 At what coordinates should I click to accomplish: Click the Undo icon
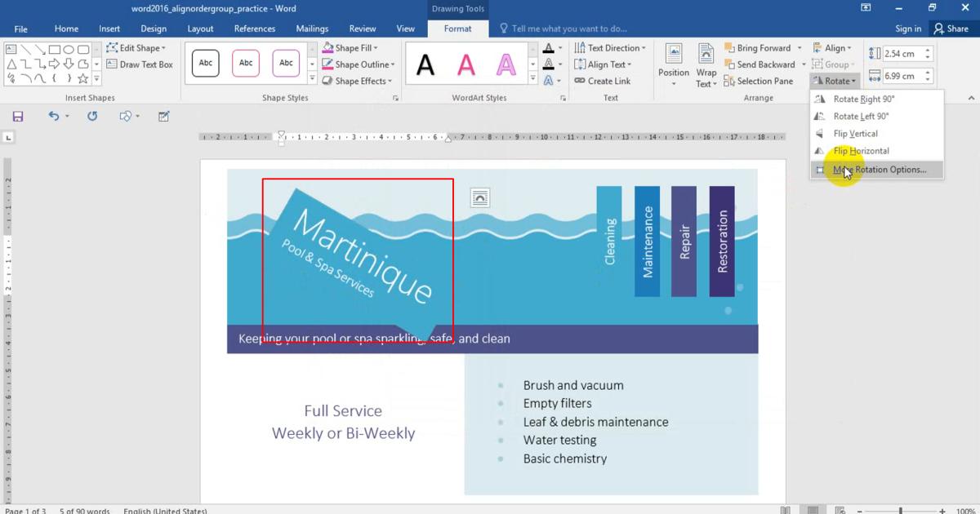(x=53, y=117)
